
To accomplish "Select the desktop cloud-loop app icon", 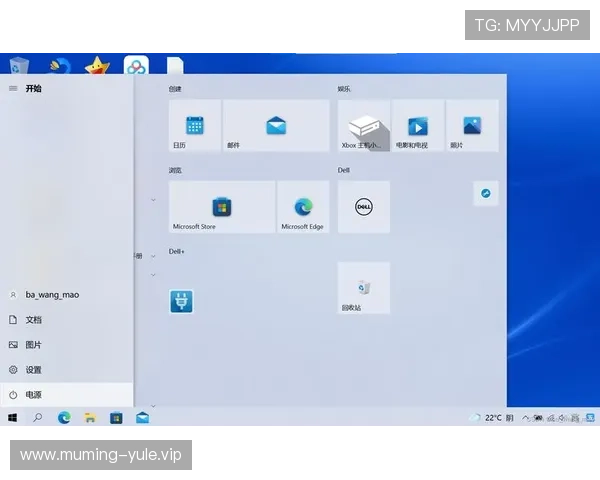I will click(136, 65).
